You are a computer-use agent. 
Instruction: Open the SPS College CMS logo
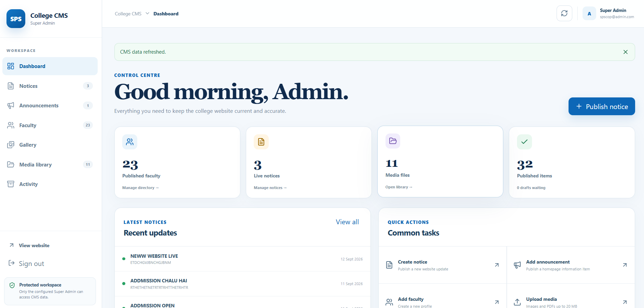[x=16, y=19]
